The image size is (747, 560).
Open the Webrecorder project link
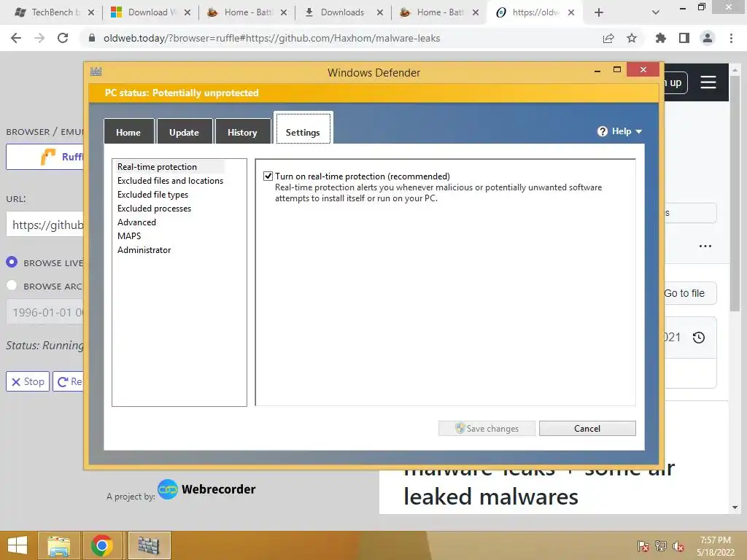206,489
